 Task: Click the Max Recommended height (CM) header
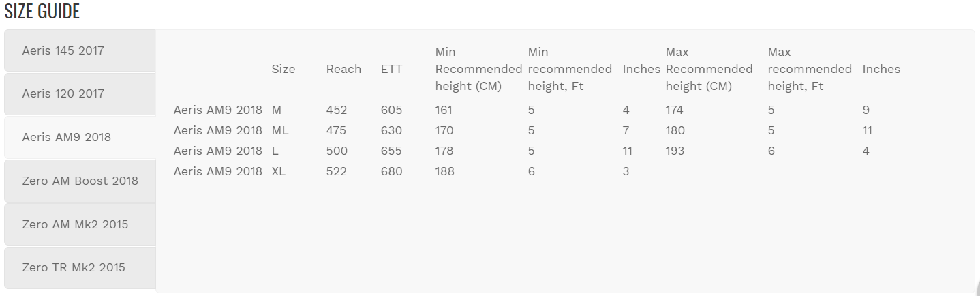pyautogui.click(x=709, y=69)
